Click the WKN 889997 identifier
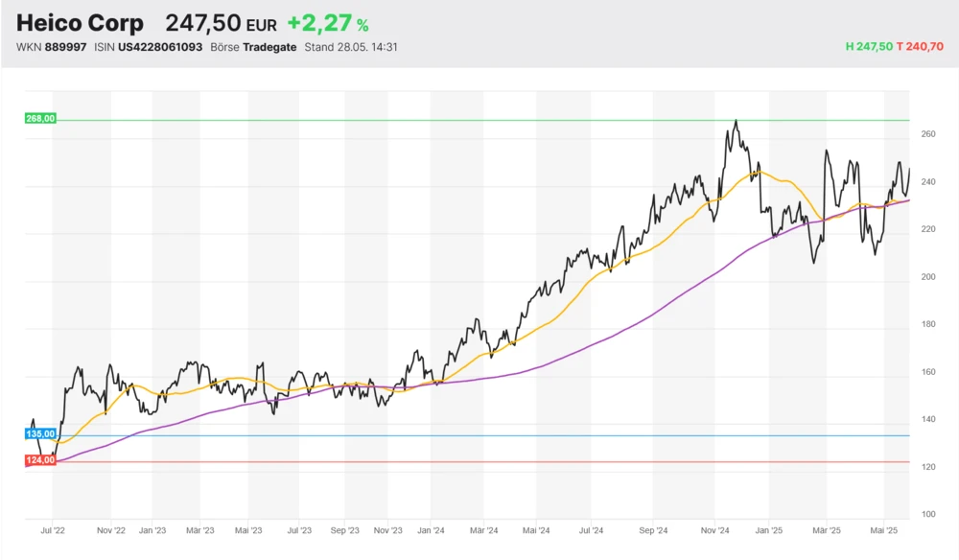 (x=51, y=47)
